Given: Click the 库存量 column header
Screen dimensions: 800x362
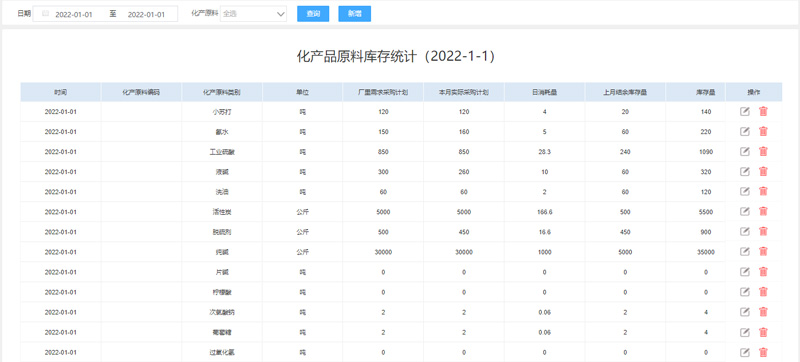Looking at the screenshot, I should (705, 93).
